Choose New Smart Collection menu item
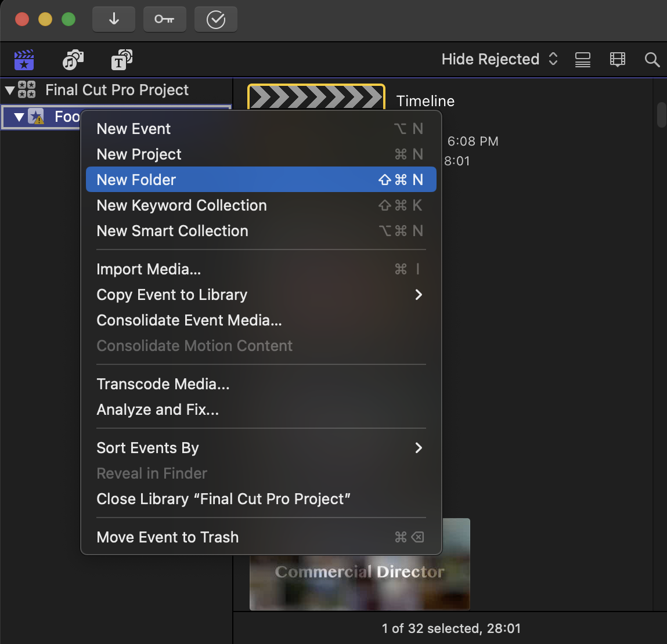The height and width of the screenshot is (644, 667). (261, 231)
